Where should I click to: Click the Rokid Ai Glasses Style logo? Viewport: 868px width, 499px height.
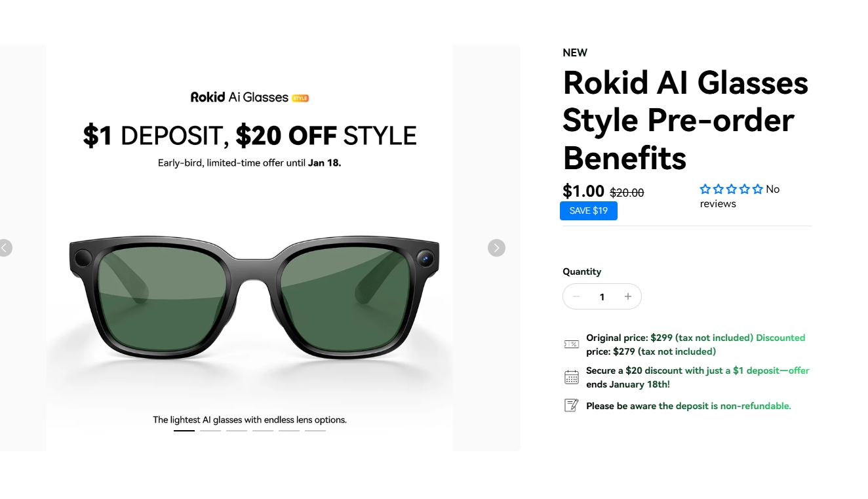point(249,97)
